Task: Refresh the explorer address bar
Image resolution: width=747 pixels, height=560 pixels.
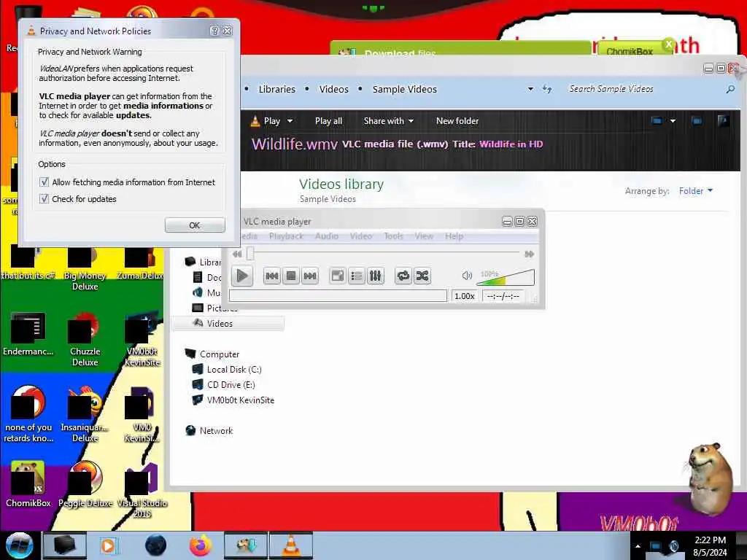Action: click(x=547, y=89)
